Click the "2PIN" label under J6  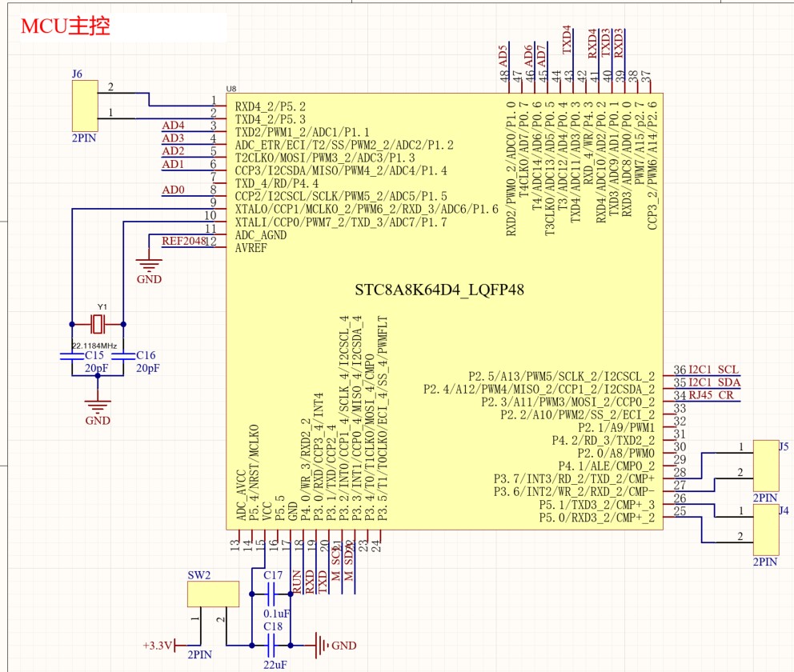(x=84, y=138)
